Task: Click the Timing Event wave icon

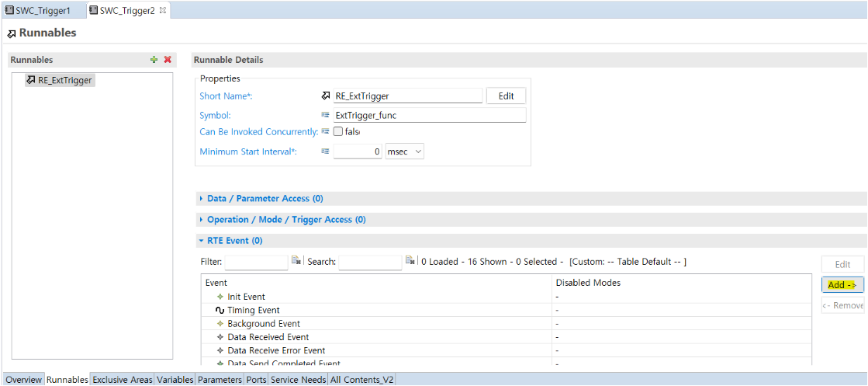Action: [x=220, y=311]
